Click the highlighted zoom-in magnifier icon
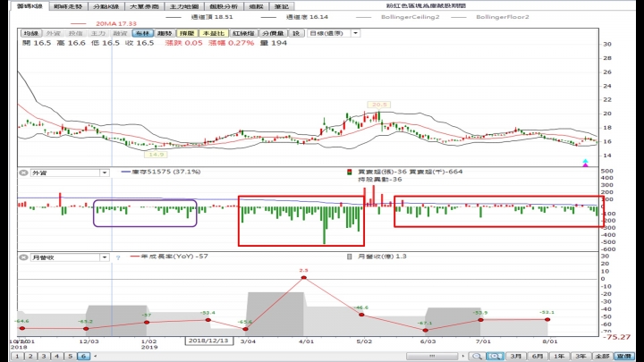Screen dimensions: 644x362 tap(495, 357)
